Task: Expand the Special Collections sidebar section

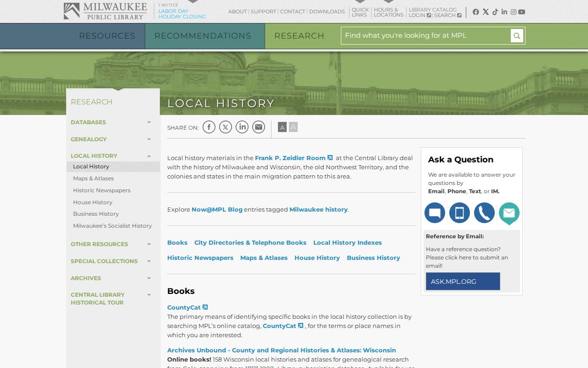Action: coord(149,261)
